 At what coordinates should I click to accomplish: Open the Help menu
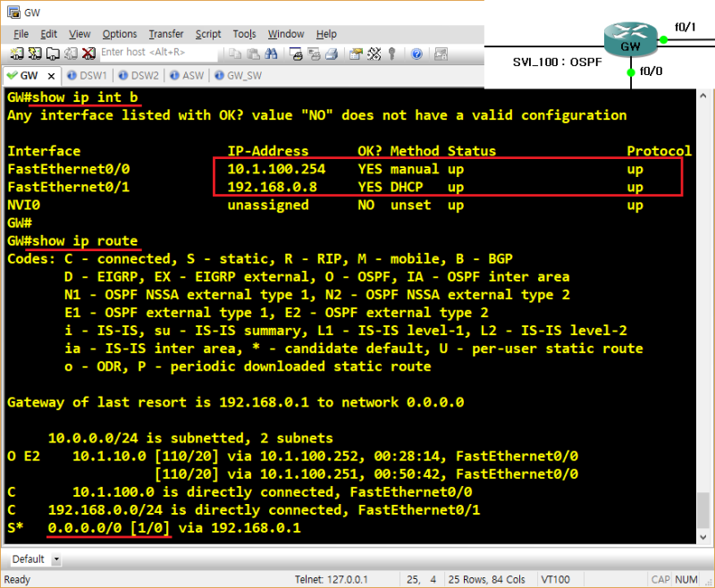326,34
